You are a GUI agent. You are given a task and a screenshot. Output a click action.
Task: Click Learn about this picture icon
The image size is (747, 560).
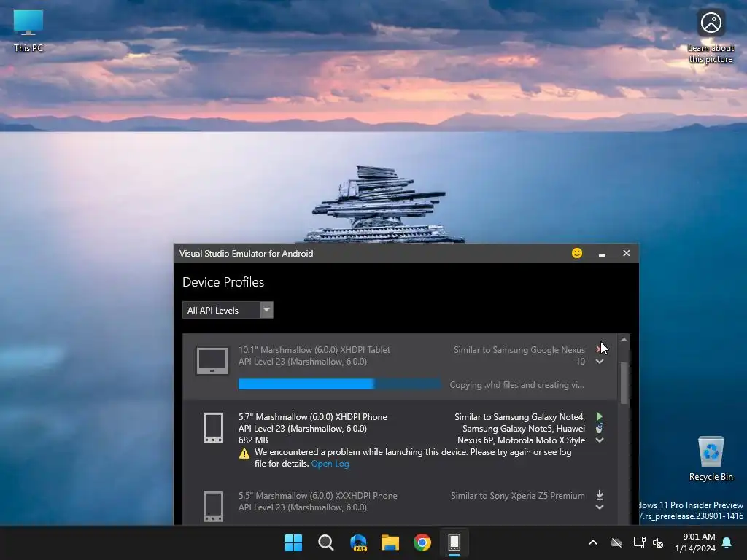[x=711, y=36]
